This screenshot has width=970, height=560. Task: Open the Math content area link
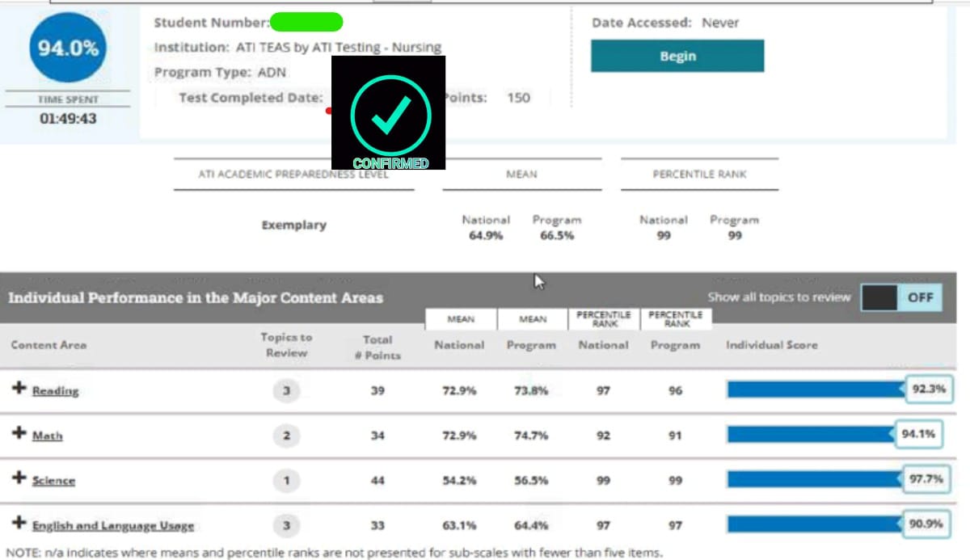coord(47,436)
